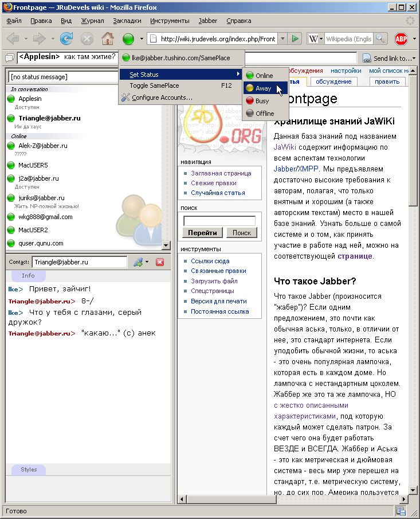Expand the address bar URL history dropdown
The width and height of the screenshot is (420, 519).
(x=282, y=39)
